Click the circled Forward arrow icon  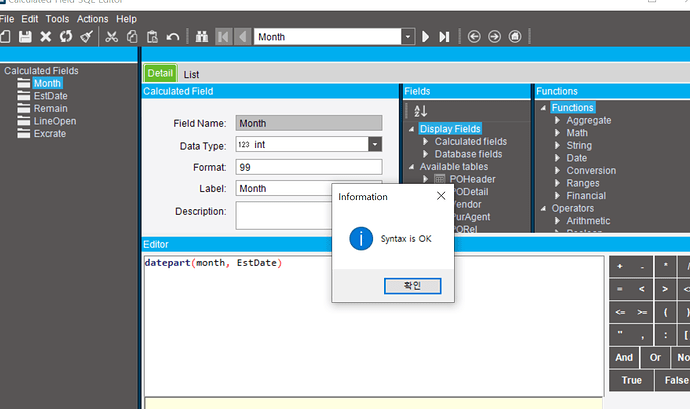coord(494,37)
